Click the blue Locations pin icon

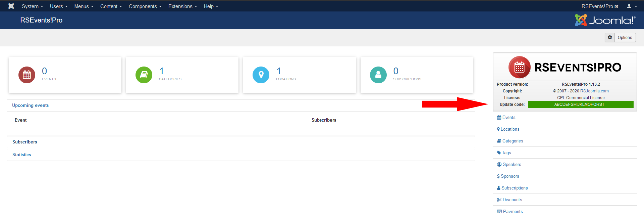pos(261,75)
